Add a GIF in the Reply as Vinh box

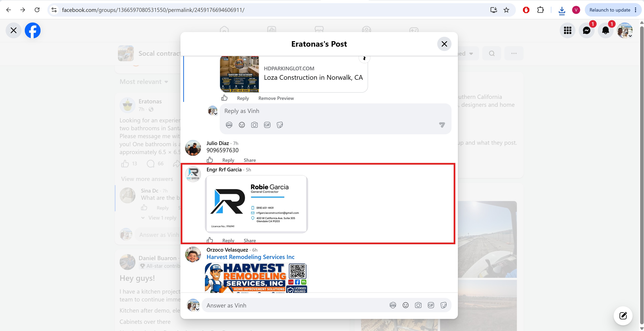pos(267,125)
